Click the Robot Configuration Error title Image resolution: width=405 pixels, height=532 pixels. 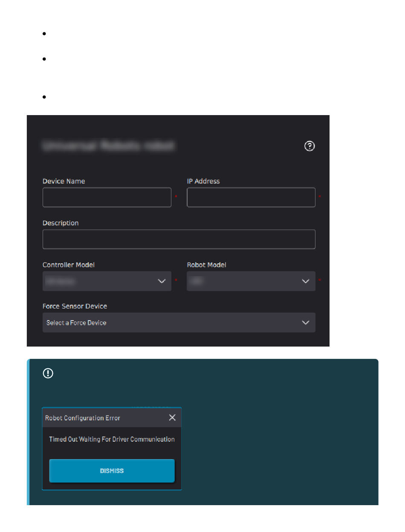point(83,418)
